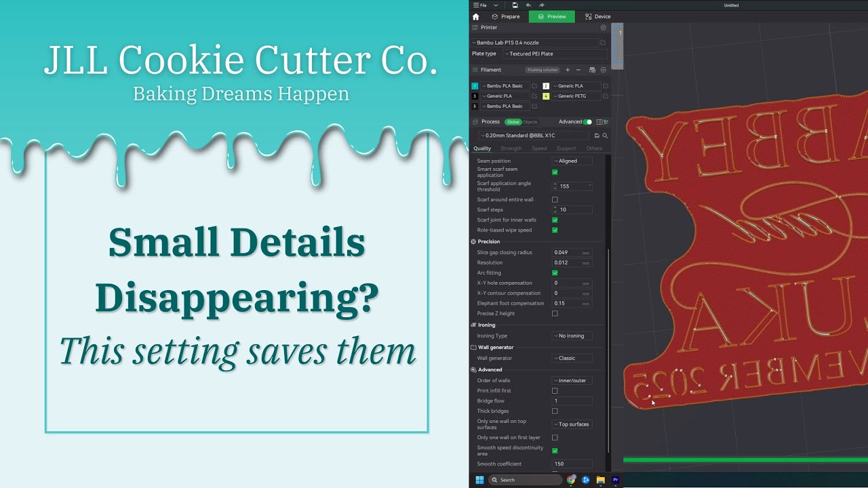Open the Speed settings tab

(539, 148)
